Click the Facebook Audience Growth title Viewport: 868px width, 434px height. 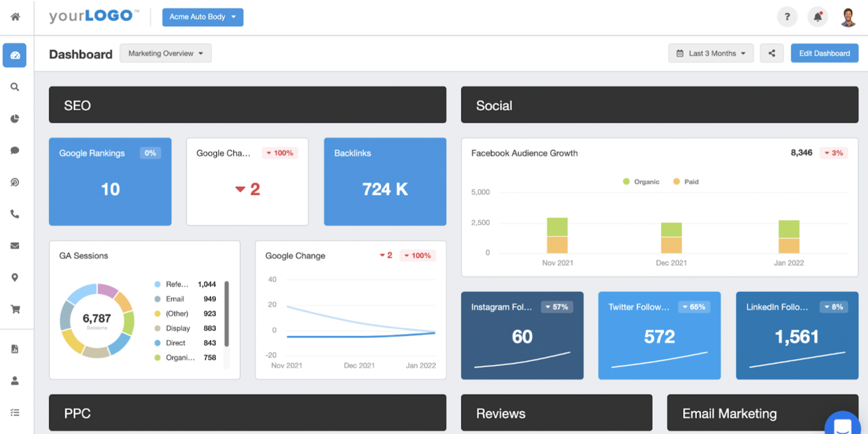525,153
